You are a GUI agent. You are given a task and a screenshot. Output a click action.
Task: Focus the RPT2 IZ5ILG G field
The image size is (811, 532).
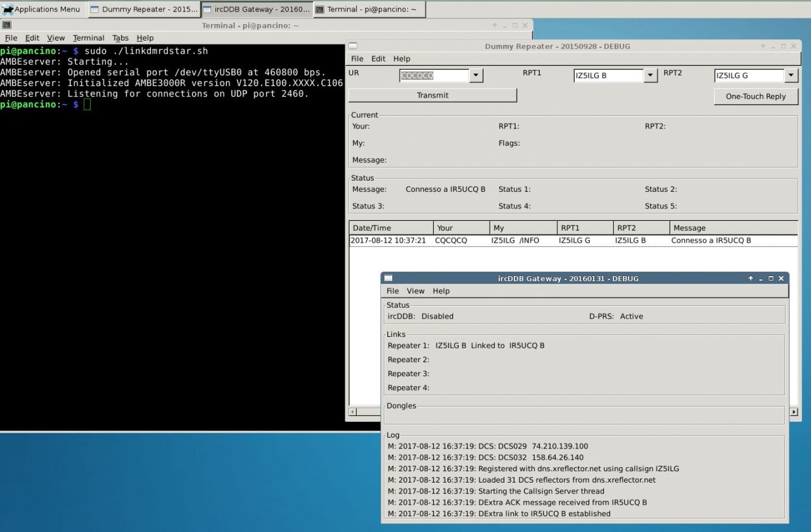point(750,75)
